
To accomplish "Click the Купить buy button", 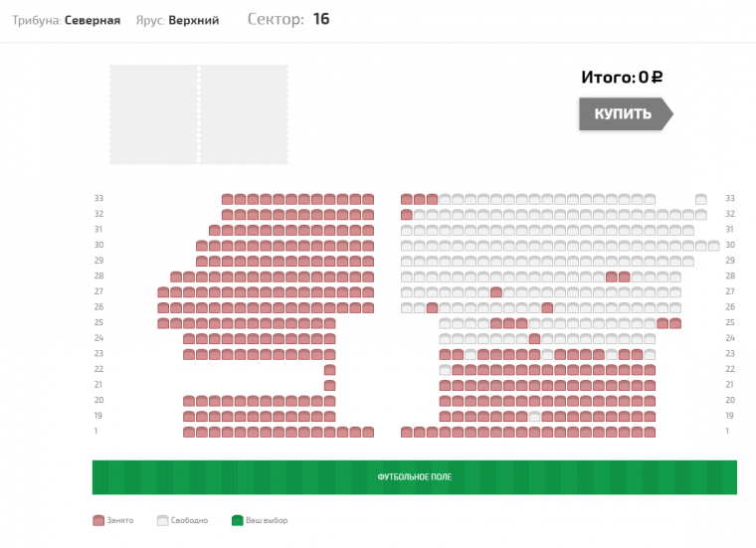I will click(624, 113).
